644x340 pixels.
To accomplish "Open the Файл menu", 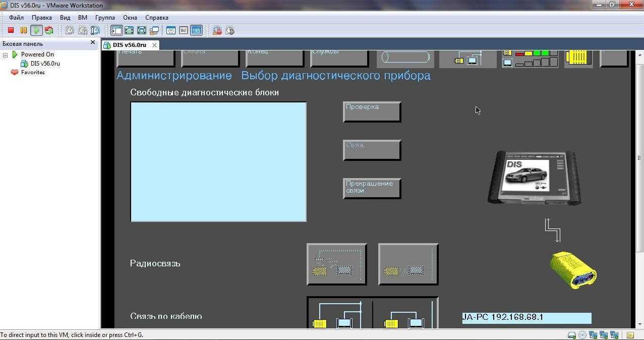I will coord(16,17).
